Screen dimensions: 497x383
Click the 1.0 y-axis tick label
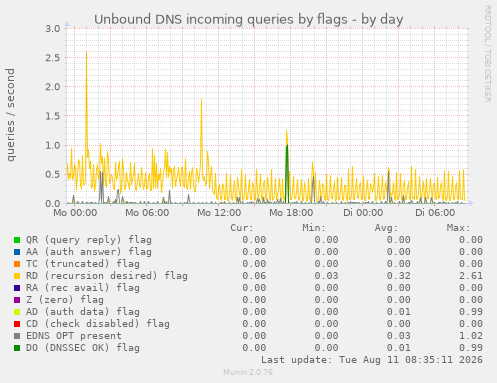[x=53, y=145]
